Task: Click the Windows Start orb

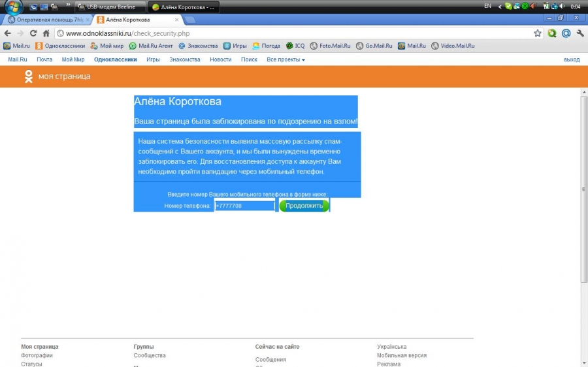Action: pos(14,7)
